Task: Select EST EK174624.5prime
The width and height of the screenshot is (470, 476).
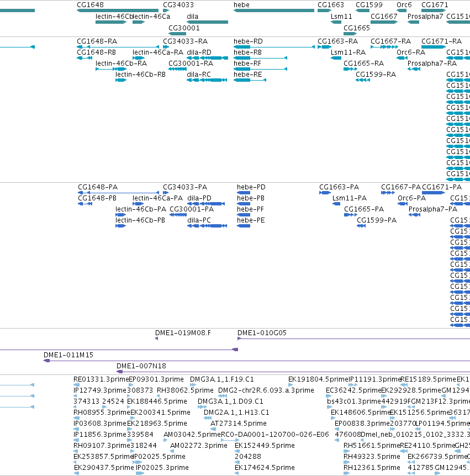Action: tap(265, 468)
